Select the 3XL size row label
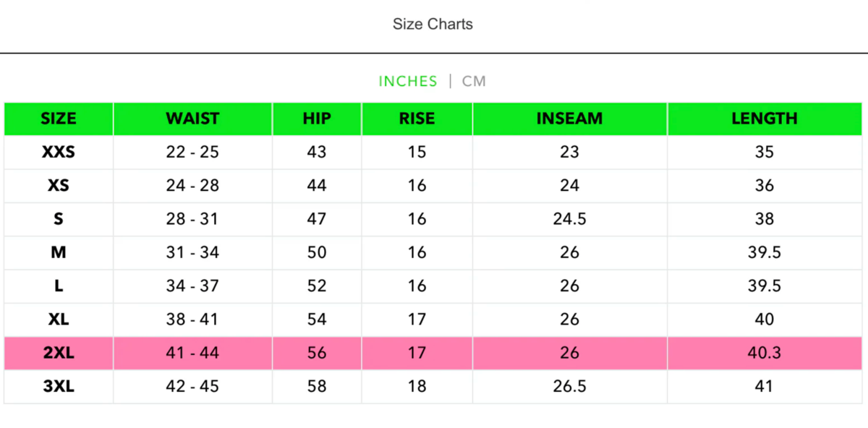The height and width of the screenshot is (428, 868). click(x=59, y=386)
